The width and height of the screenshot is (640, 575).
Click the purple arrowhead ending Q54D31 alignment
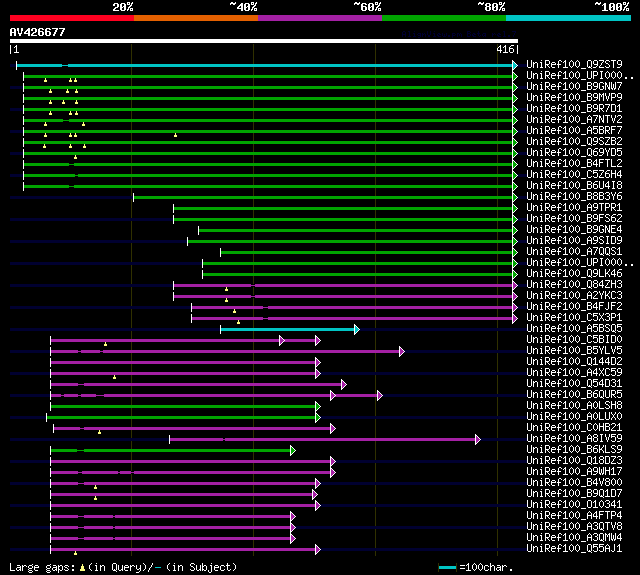344,384
